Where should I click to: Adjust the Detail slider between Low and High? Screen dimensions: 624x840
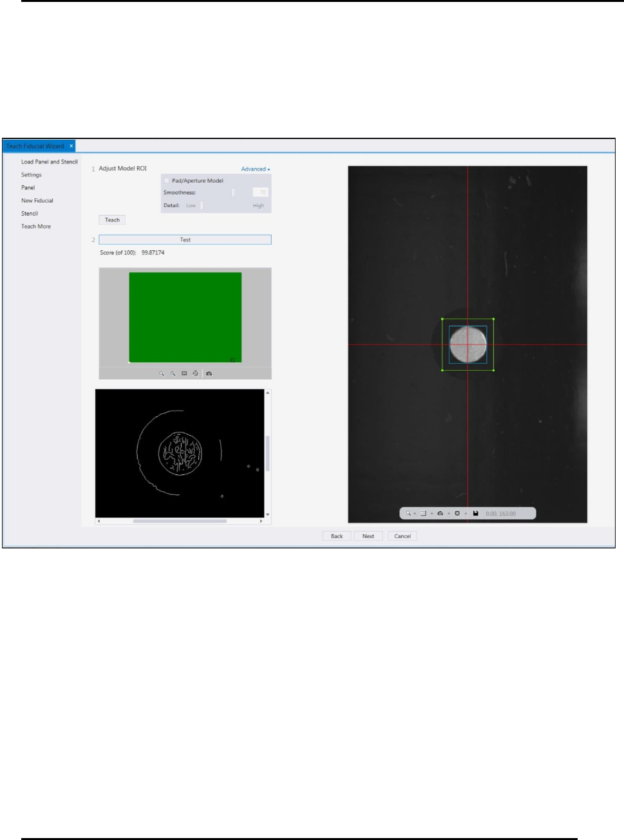202,205
